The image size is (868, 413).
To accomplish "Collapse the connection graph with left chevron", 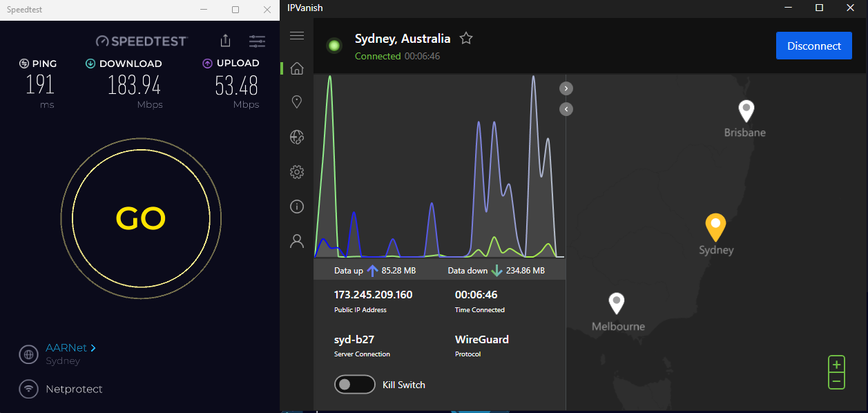I will (x=566, y=109).
